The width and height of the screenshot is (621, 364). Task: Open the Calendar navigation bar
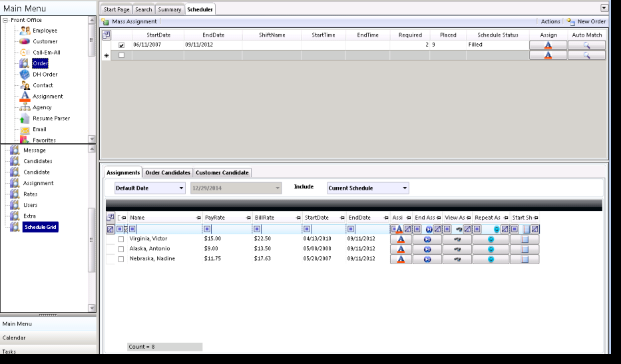tap(48, 338)
